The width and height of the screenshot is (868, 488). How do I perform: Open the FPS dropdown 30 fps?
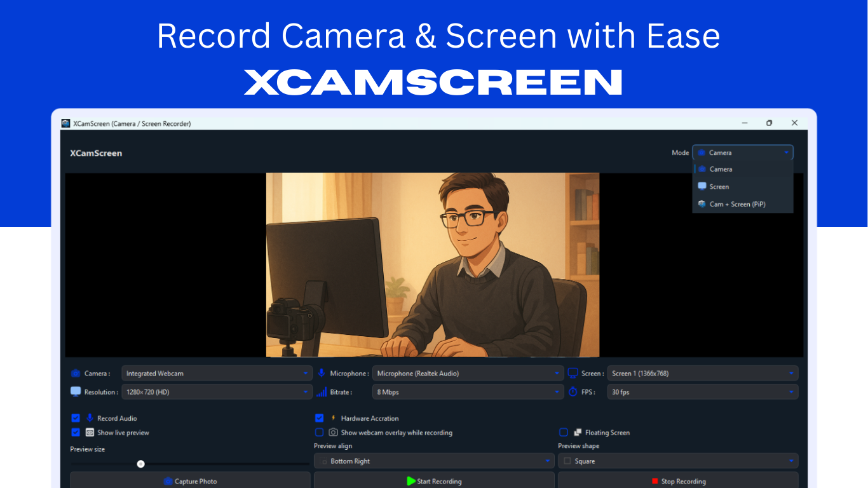[x=703, y=392]
